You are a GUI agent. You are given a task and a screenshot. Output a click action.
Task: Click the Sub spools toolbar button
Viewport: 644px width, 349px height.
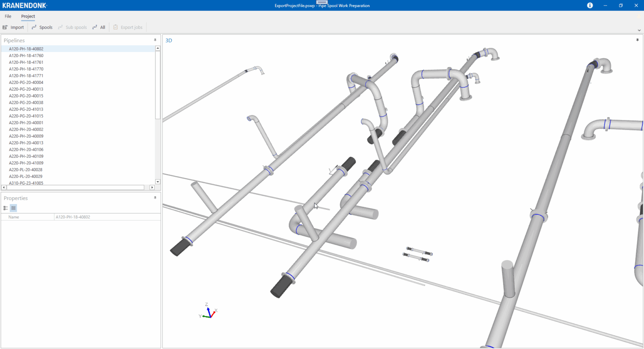coord(72,27)
